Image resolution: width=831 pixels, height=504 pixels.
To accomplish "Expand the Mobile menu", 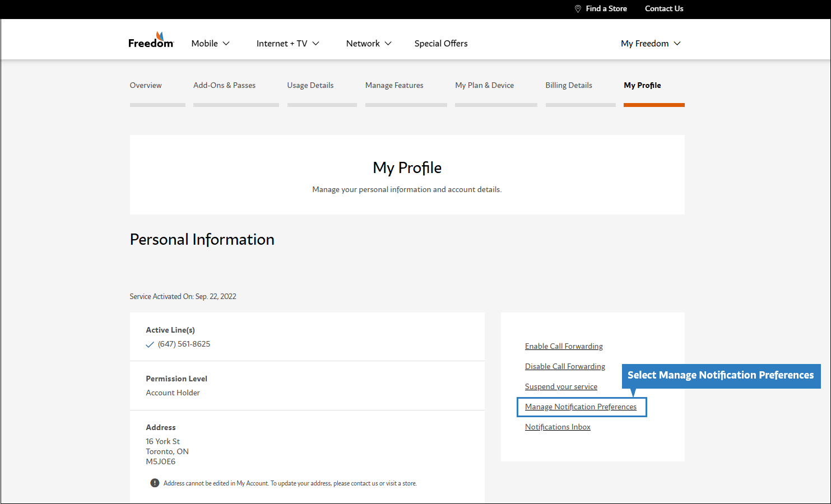I will [x=211, y=43].
